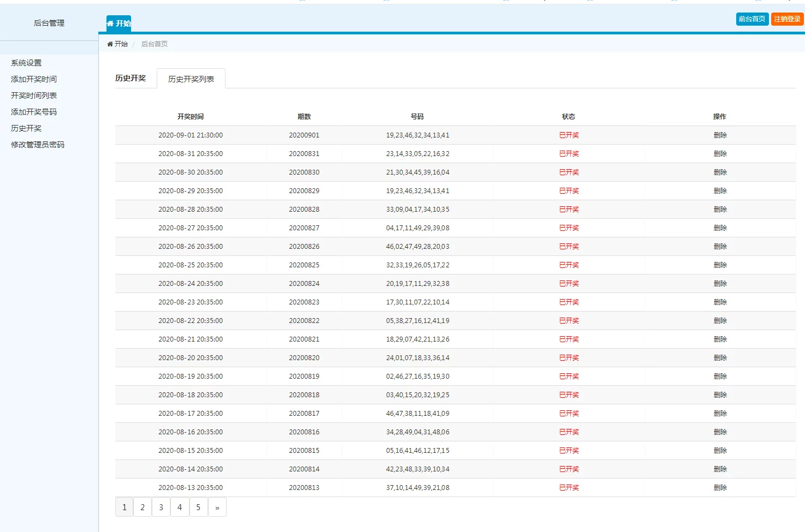The width and height of the screenshot is (805, 532).
Task: Click the home icon in the breadcrumb
Action: [x=110, y=44]
